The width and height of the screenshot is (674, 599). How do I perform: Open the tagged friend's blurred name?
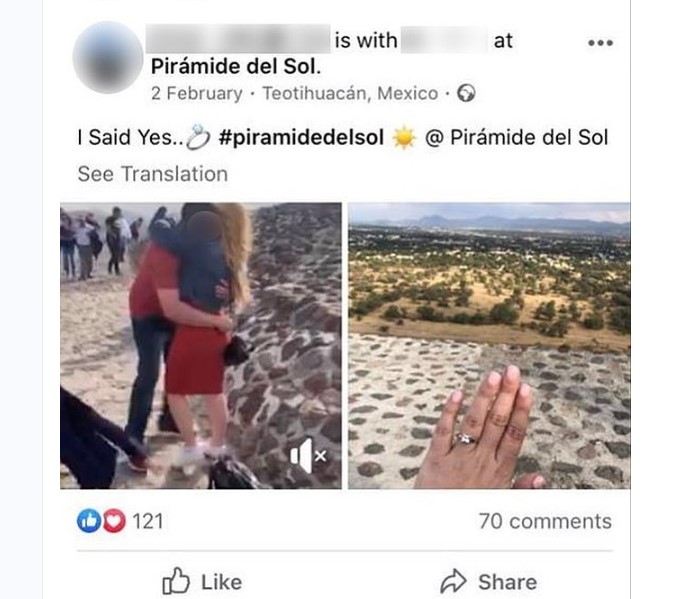(444, 40)
